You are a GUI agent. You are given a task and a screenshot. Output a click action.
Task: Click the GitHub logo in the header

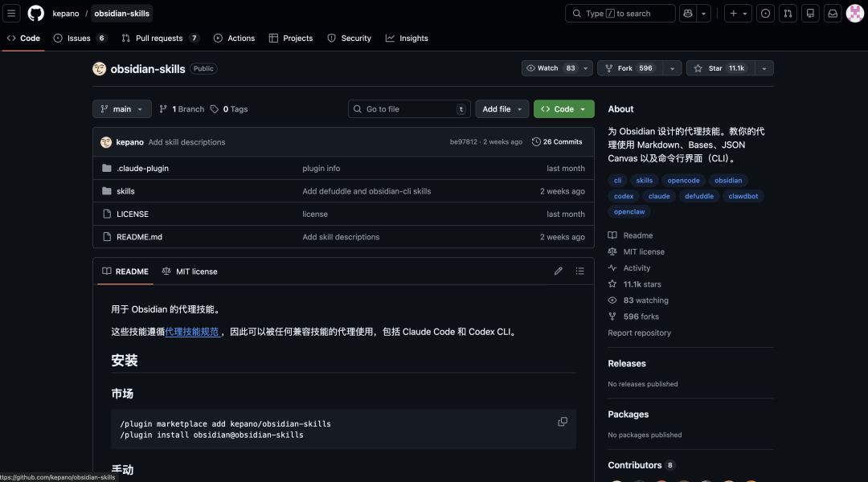coord(33,13)
